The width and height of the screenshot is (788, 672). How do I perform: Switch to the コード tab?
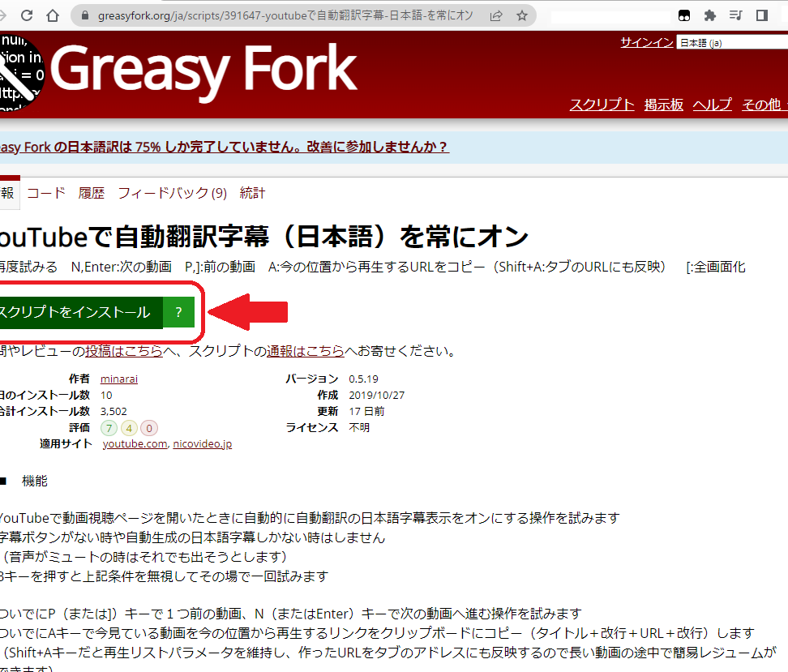(46, 193)
